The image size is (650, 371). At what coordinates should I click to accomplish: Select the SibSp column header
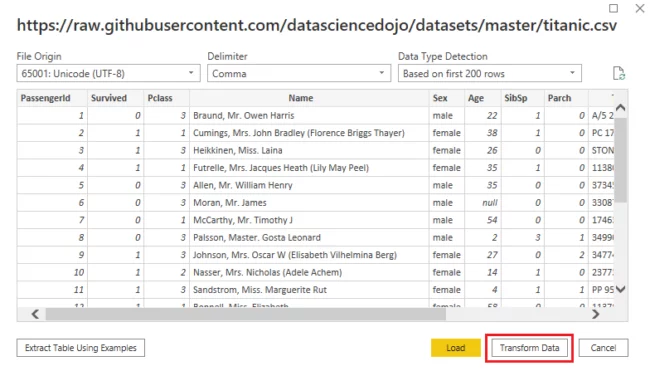[x=523, y=98]
